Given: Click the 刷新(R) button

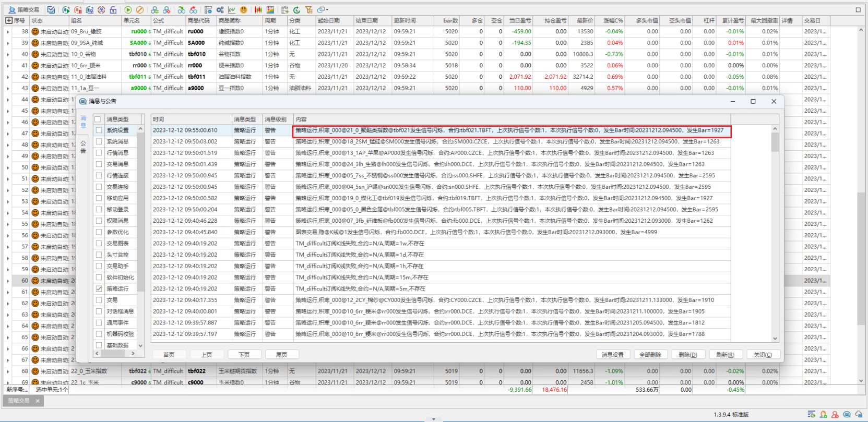Looking at the screenshot, I should (x=726, y=355).
